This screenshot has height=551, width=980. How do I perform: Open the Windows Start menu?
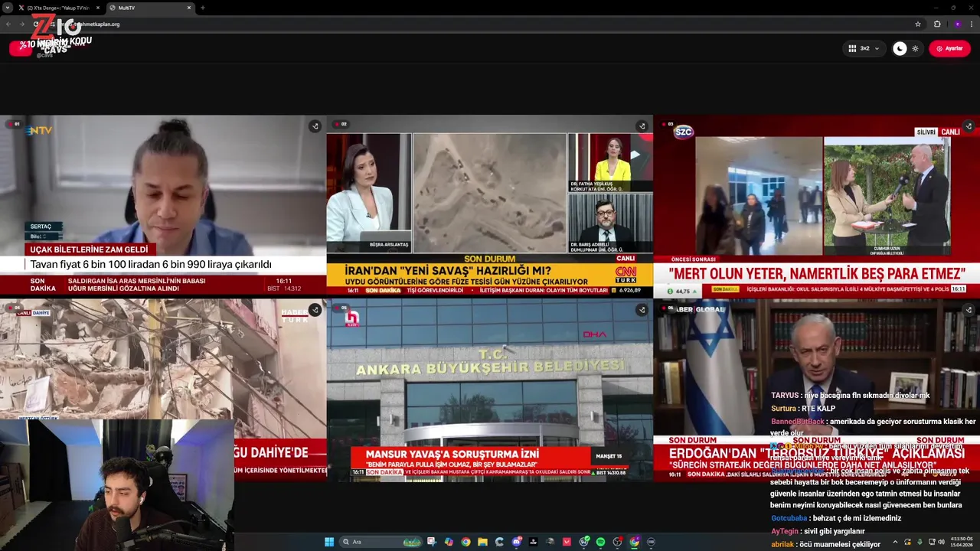tap(329, 542)
